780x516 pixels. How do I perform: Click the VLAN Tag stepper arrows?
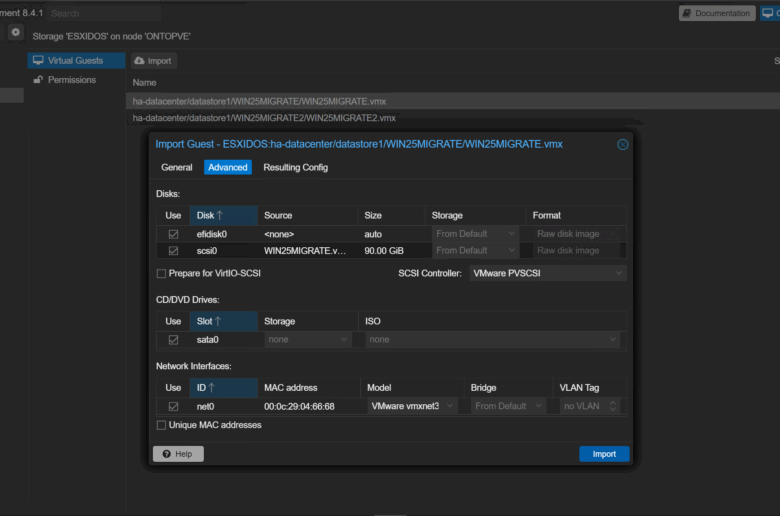tap(613, 407)
